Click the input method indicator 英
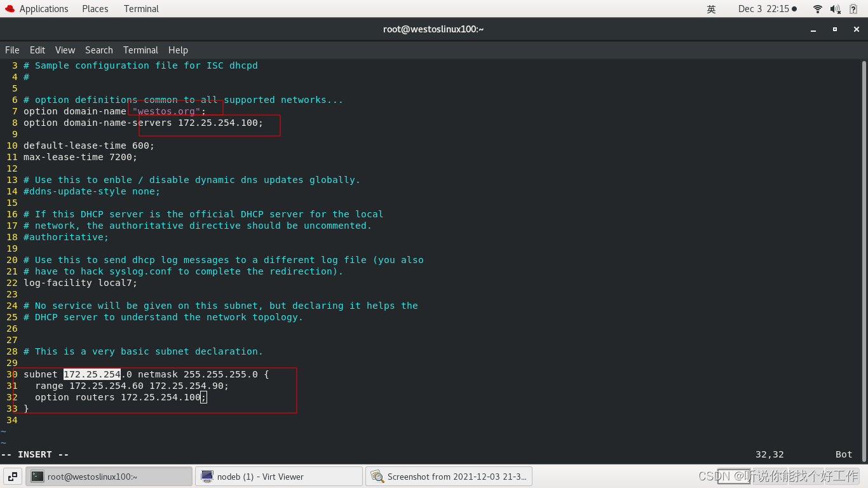The image size is (868, 488). point(711,9)
